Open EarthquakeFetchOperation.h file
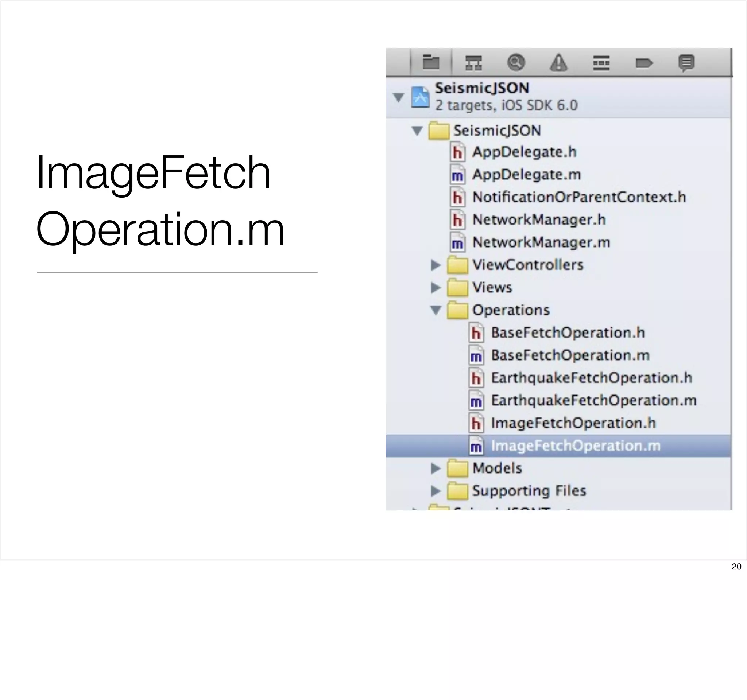The image size is (747, 700). 592,378
